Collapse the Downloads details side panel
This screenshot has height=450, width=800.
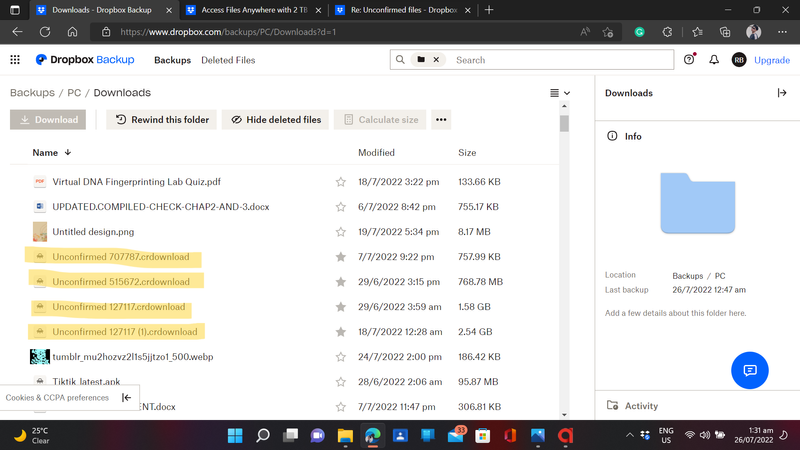click(782, 93)
